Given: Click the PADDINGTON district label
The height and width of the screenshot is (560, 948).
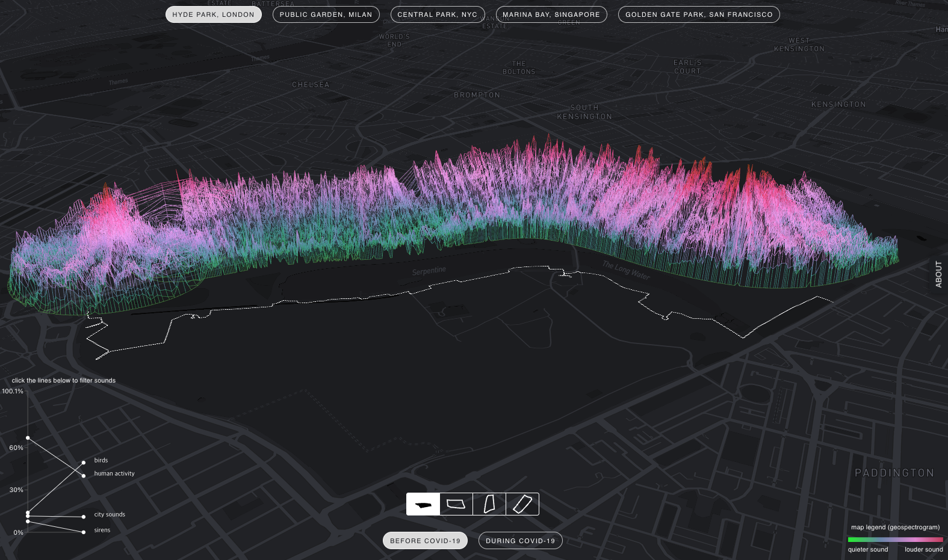Looking at the screenshot, I should coord(894,473).
